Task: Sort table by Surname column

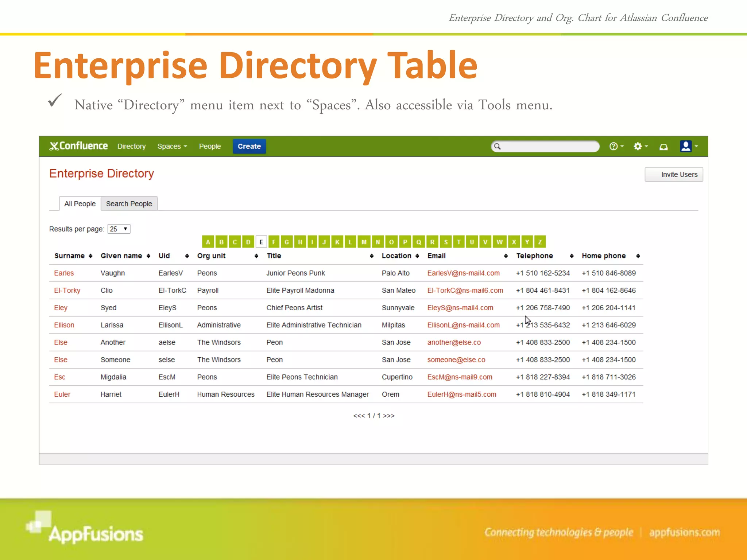Action: (x=73, y=256)
